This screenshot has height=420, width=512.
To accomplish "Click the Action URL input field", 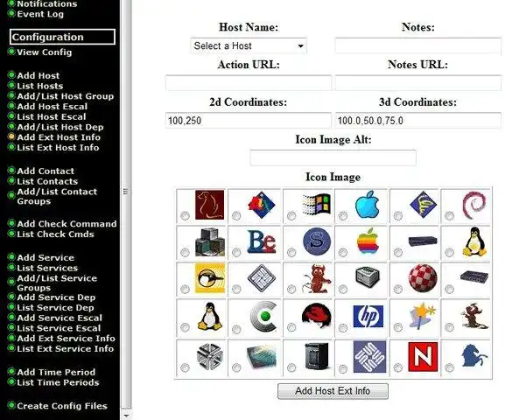I will pyautogui.click(x=249, y=83).
